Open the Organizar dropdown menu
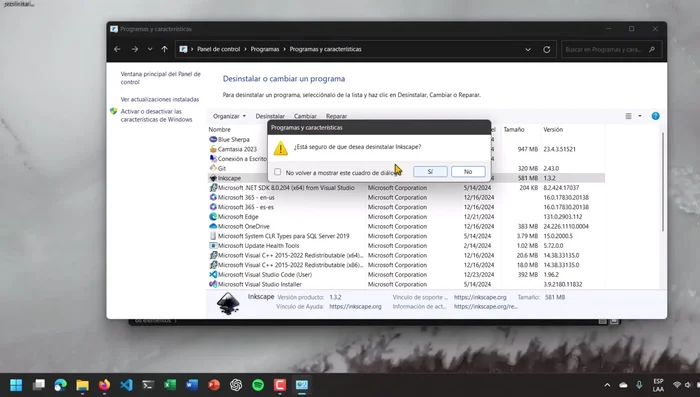 pos(229,116)
